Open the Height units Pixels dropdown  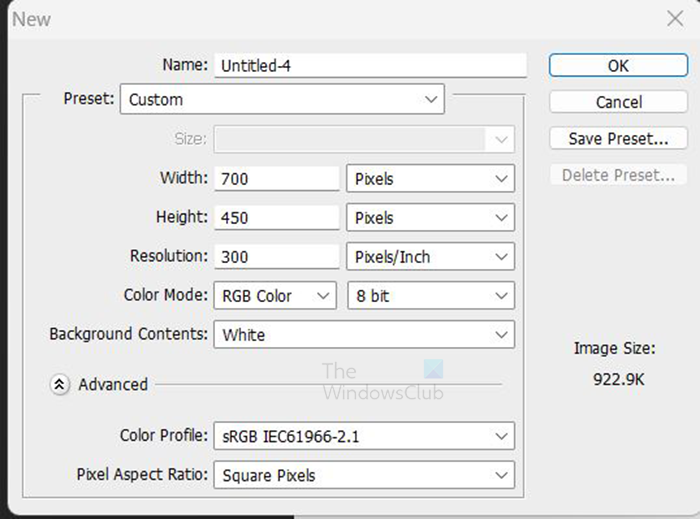(430, 218)
